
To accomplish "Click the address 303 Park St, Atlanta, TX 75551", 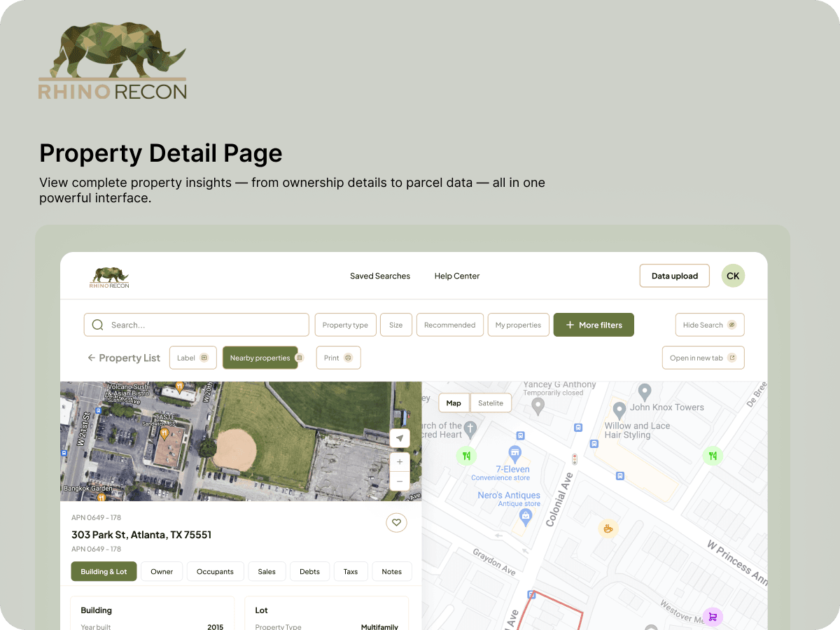I will tap(141, 535).
